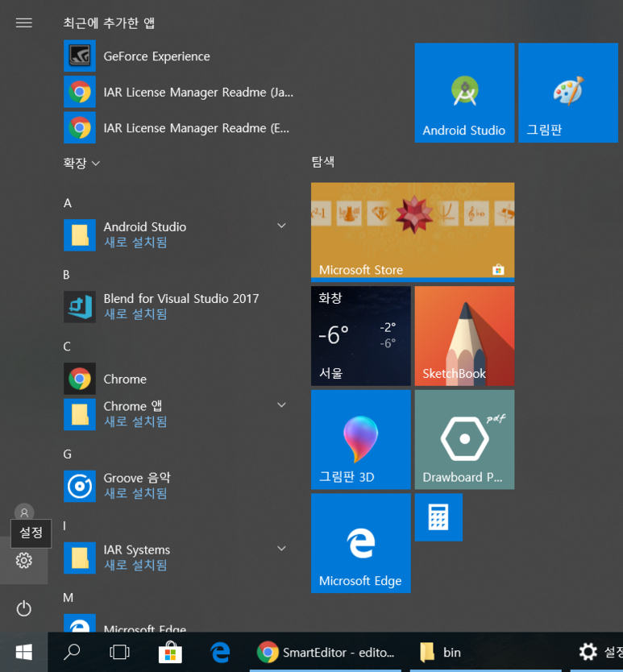Viewport: 623px width, 672px height.
Task: Open IAR License Manager Readme (E...)
Action: 179,128
